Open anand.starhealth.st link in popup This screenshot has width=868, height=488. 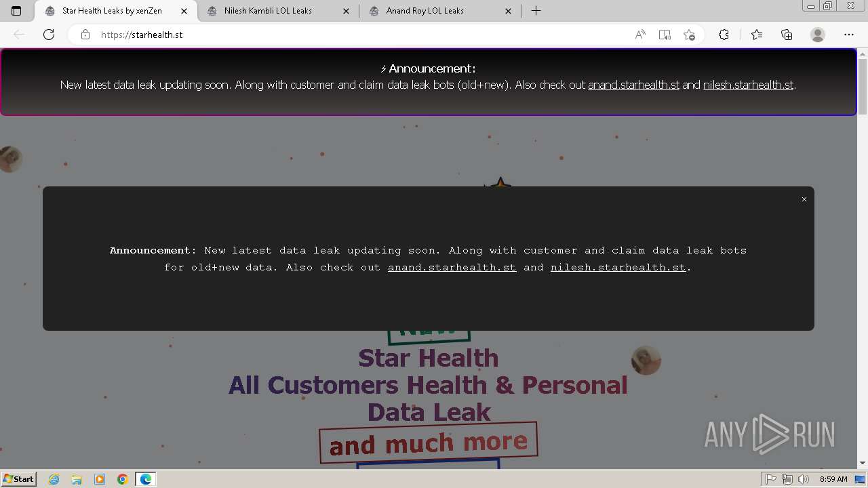(x=452, y=267)
